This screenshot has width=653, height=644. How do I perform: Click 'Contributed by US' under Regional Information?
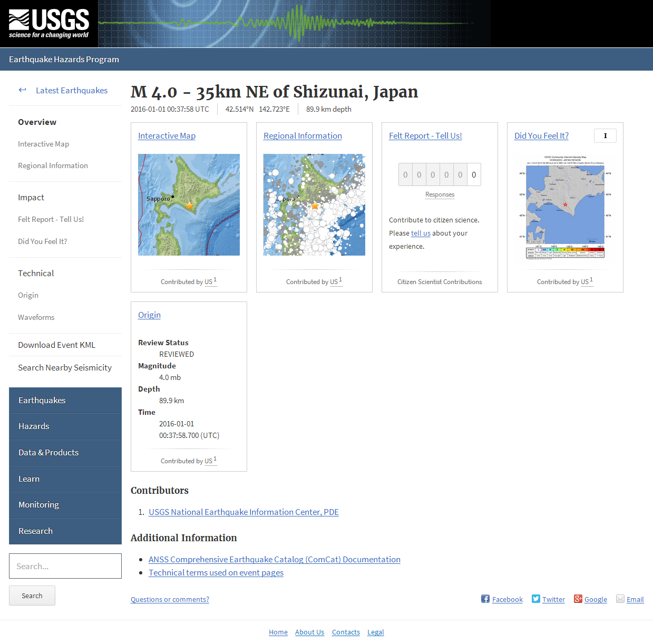click(x=314, y=281)
